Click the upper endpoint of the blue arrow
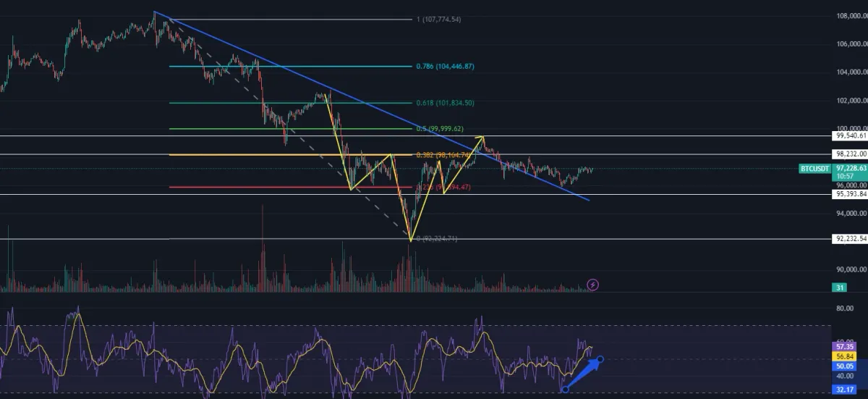The image size is (868, 399). click(601, 358)
